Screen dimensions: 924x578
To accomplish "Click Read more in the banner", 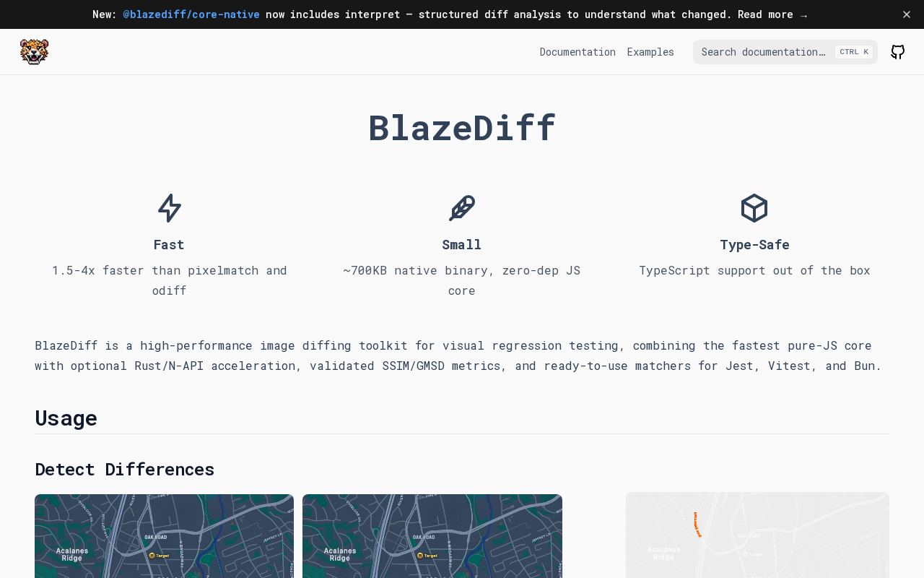I will coord(772,14).
